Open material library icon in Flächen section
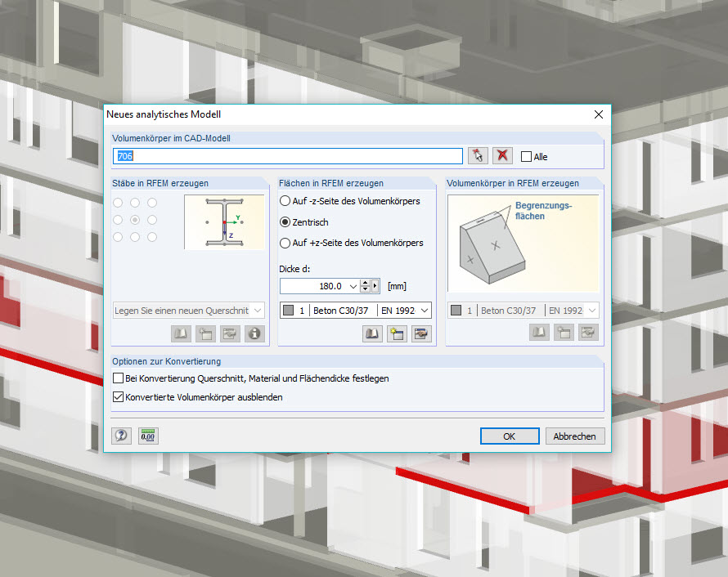The width and height of the screenshot is (728, 577). point(372,333)
